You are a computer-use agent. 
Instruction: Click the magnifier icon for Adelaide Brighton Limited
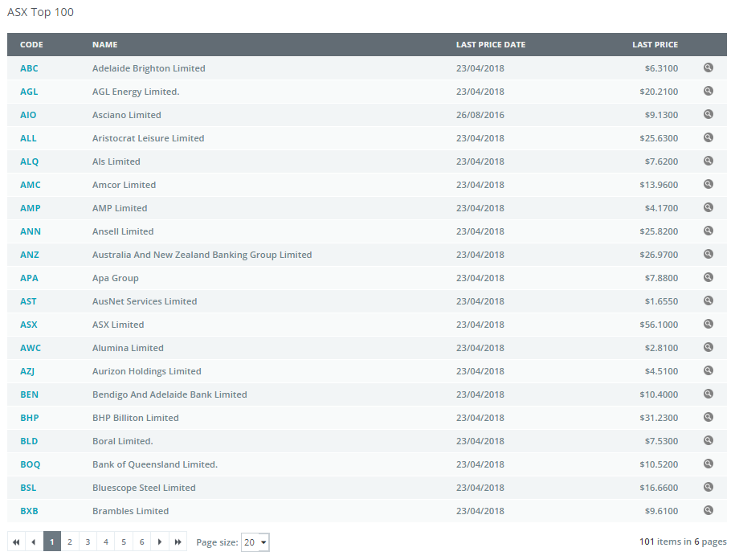[708, 68]
